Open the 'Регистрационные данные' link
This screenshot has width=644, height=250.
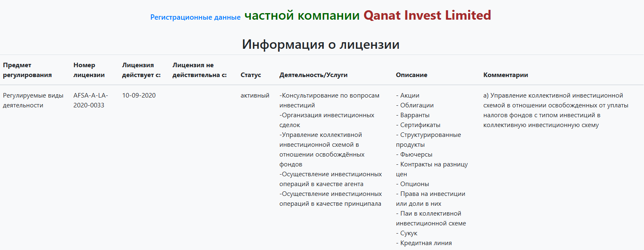[195, 17]
